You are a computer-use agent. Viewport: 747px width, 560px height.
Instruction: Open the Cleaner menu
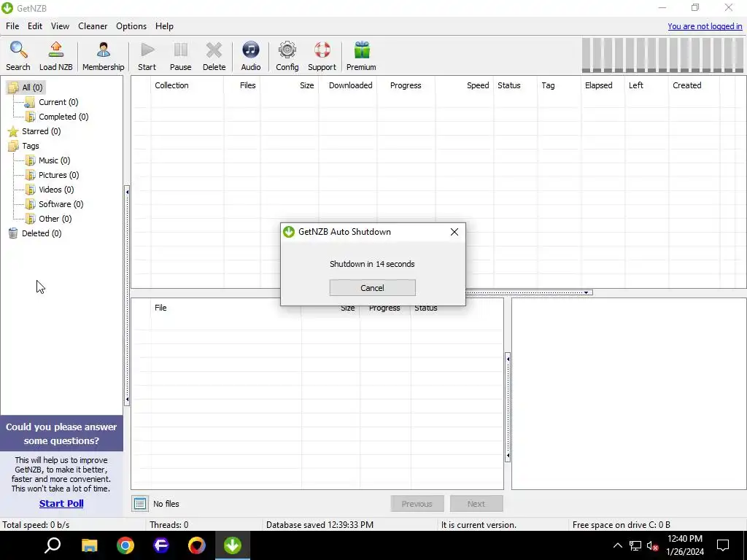point(93,26)
